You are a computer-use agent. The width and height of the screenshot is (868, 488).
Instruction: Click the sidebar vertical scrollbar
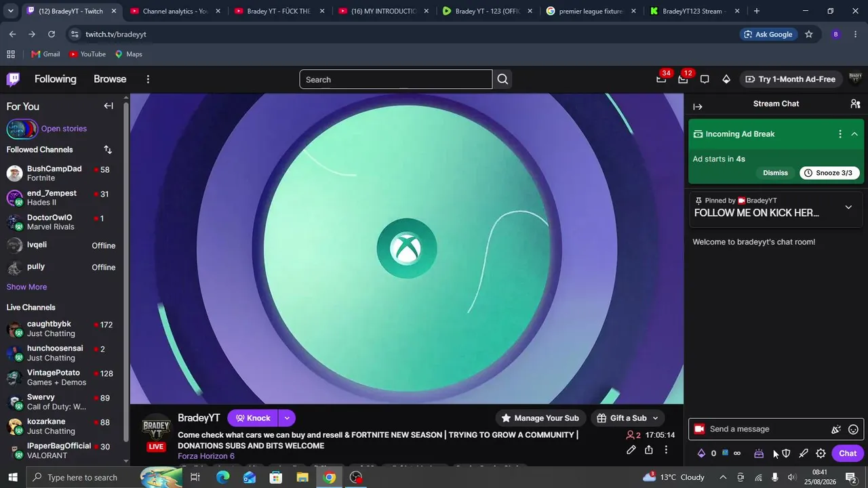(125, 271)
